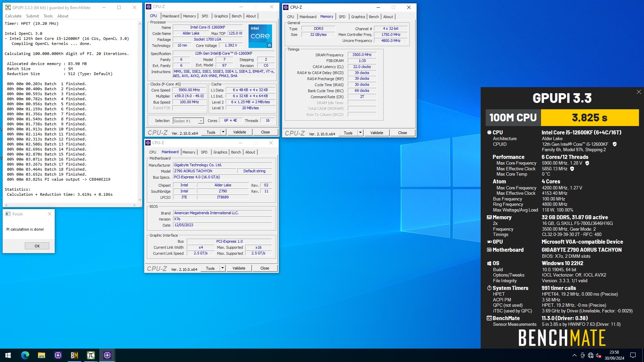
Task: Open SPD tab in CPU window
Action: click(x=205, y=16)
